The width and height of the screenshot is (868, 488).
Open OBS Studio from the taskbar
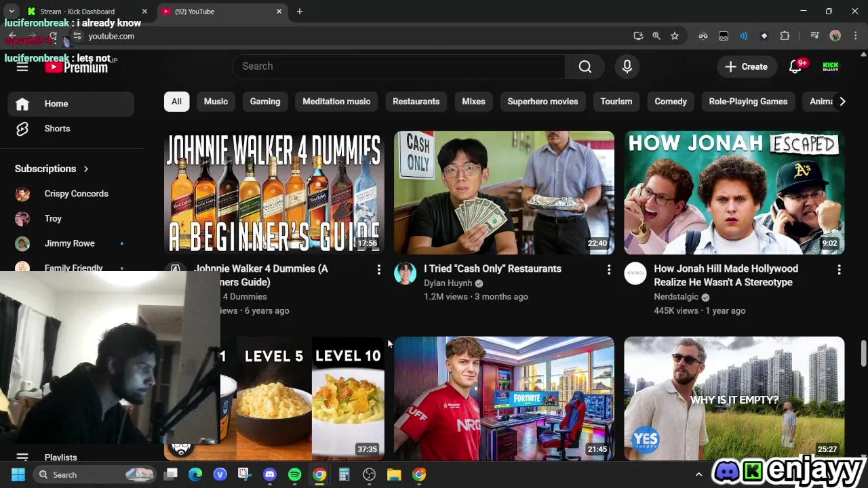(369, 474)
